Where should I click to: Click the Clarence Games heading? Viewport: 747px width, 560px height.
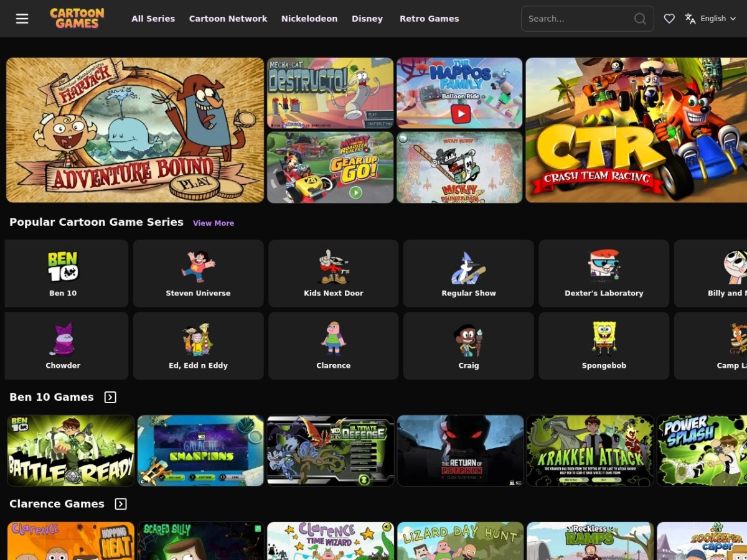coord(57,504)
